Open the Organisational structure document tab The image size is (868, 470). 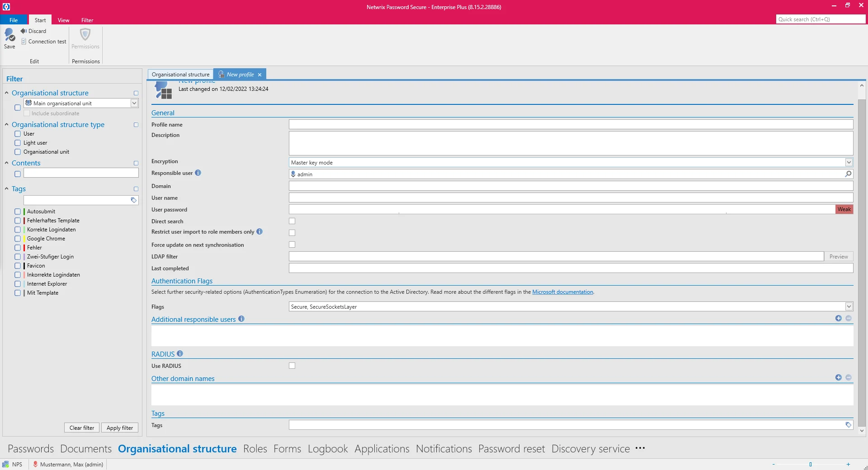click(x=180, y=75)
